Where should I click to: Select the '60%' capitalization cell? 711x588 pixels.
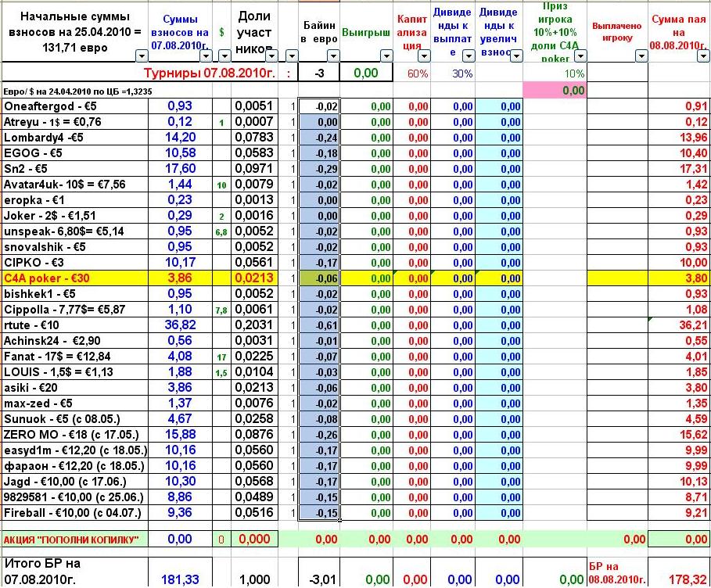411,73
